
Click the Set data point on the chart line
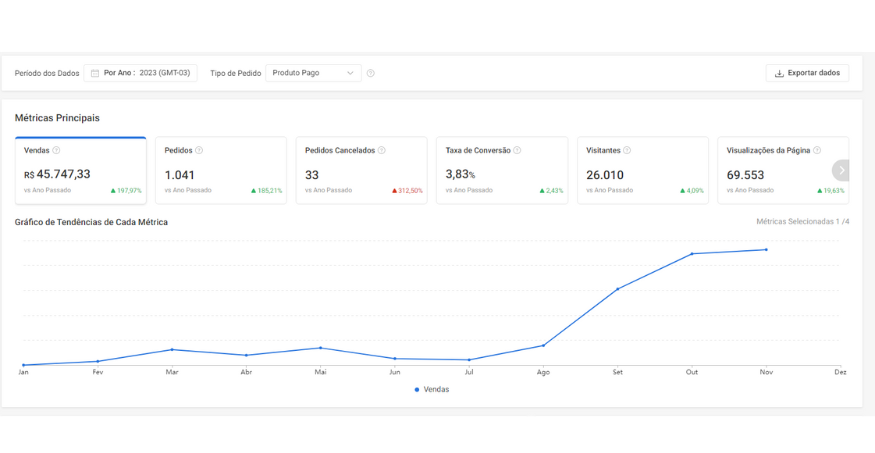tap(618, 289)
